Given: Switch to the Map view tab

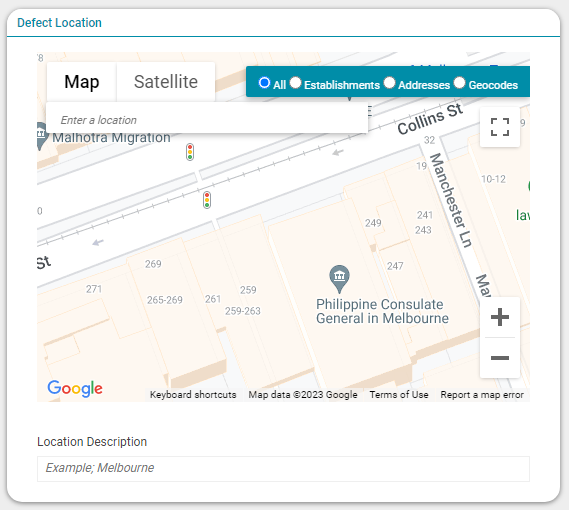Looking at the screenshot, I should coord(82,82).
